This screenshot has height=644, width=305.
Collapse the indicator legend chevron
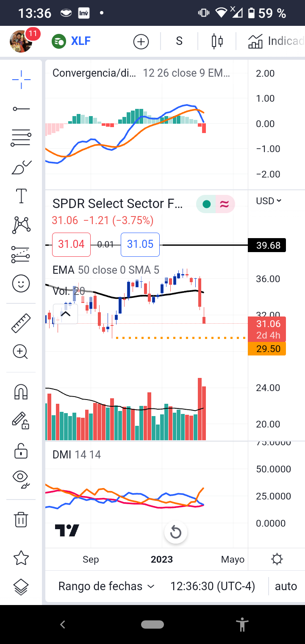[66, 314]
